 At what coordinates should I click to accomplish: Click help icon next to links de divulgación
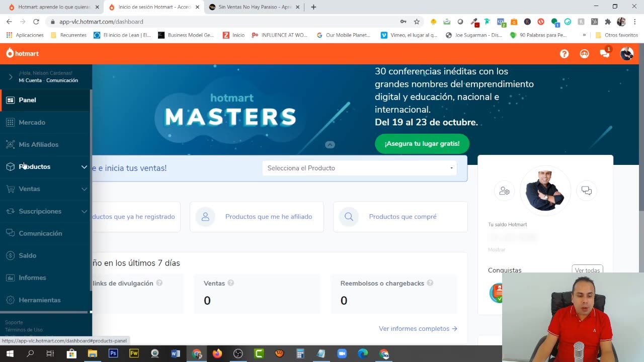159,283
